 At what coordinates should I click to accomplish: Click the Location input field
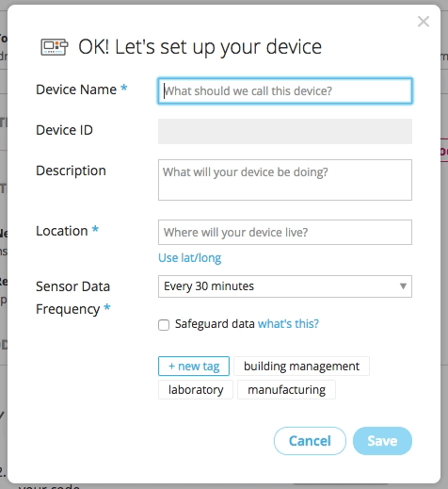pyautogui.click(x=285, y=232)
